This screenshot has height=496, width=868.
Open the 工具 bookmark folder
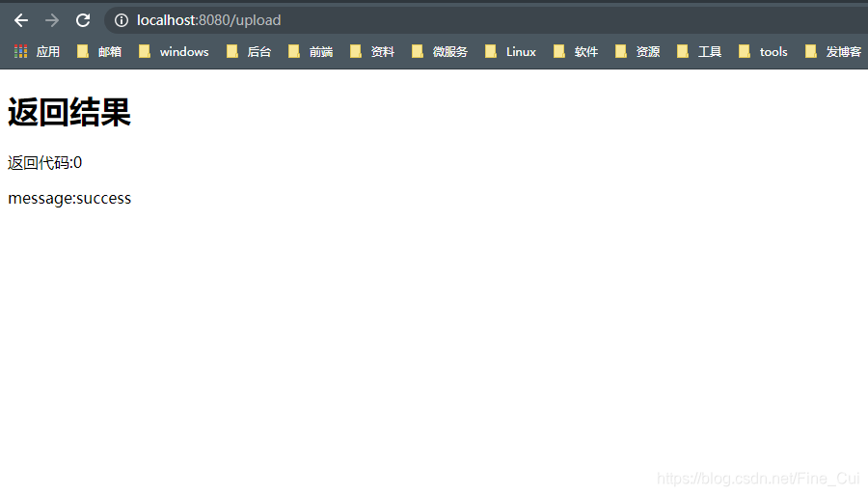tap(699, 51)
